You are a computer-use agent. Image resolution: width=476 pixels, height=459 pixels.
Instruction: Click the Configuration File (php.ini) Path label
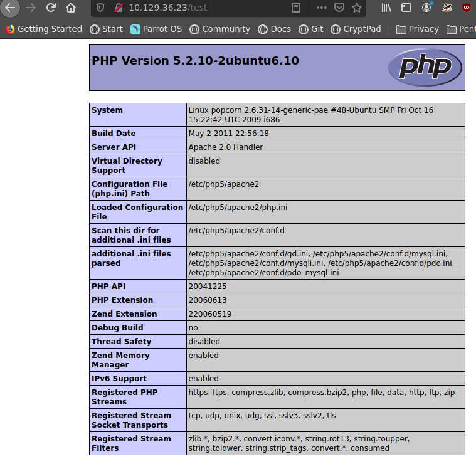click(x=130, y=189)
